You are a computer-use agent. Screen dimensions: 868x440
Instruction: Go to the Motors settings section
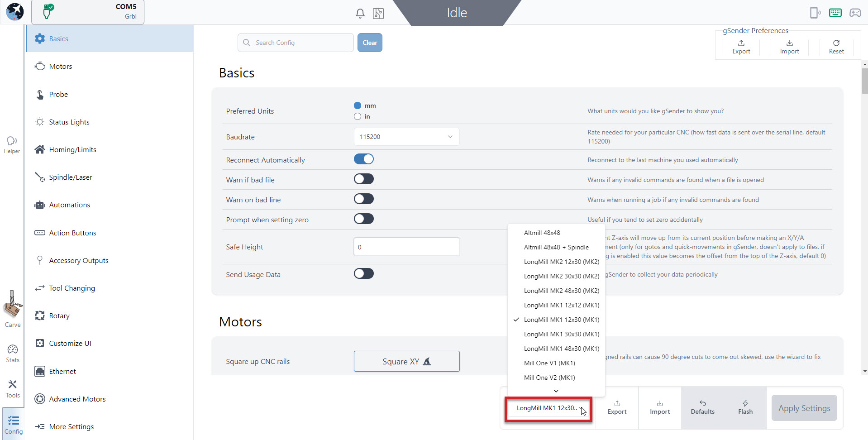pyautogui.click(x=110, y=67)
